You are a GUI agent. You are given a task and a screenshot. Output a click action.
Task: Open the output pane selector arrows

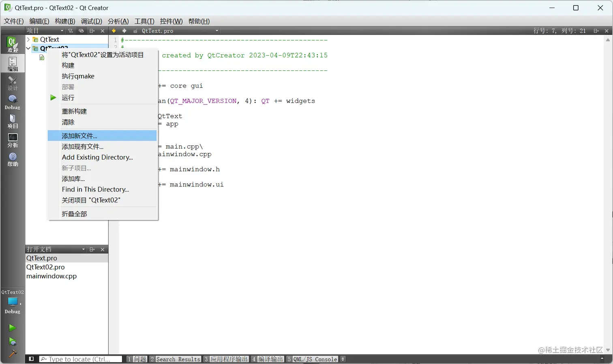[343, 359]
